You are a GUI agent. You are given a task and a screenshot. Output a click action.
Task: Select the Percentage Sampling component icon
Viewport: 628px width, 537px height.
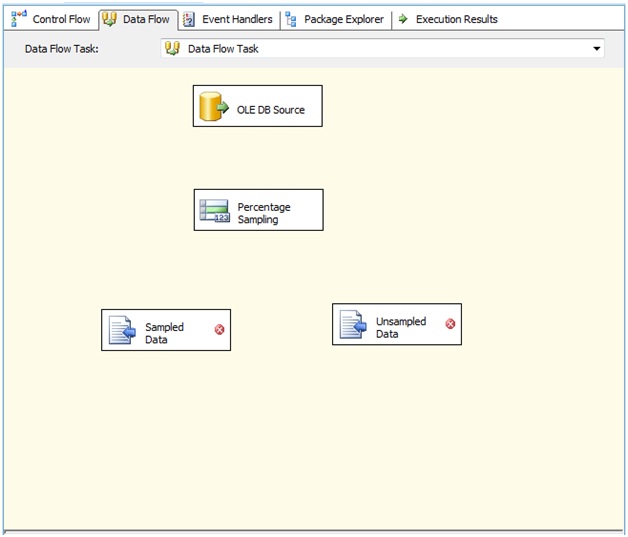pos(214,211)
